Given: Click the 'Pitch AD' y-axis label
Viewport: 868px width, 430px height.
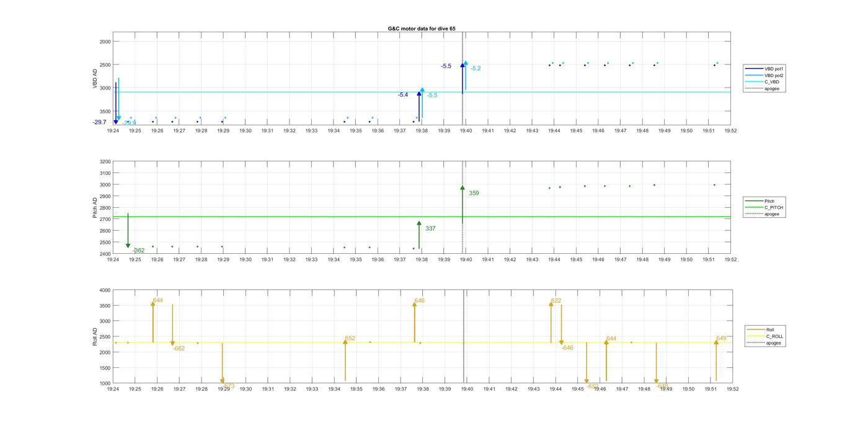Looking at the screenshot, I should pyautogui.click(x=95, y=208).
